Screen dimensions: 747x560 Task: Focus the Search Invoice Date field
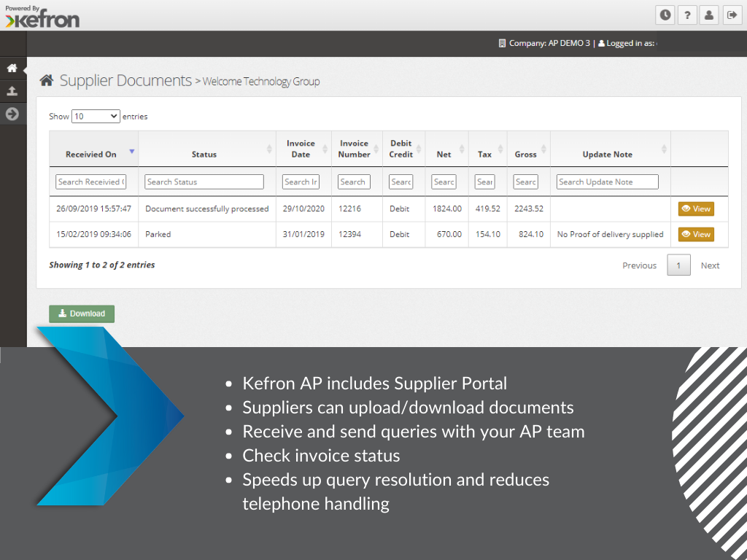tap(301, 182)
